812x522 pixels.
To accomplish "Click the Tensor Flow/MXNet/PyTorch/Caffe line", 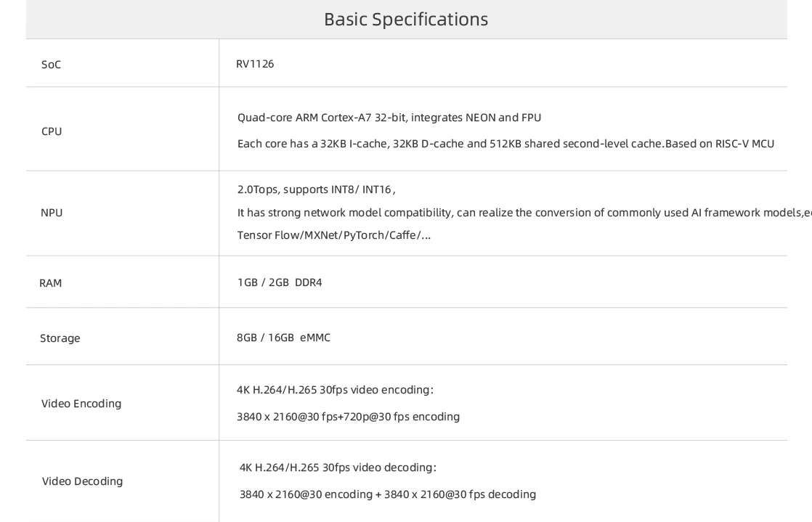I will [x=333, y=236].
